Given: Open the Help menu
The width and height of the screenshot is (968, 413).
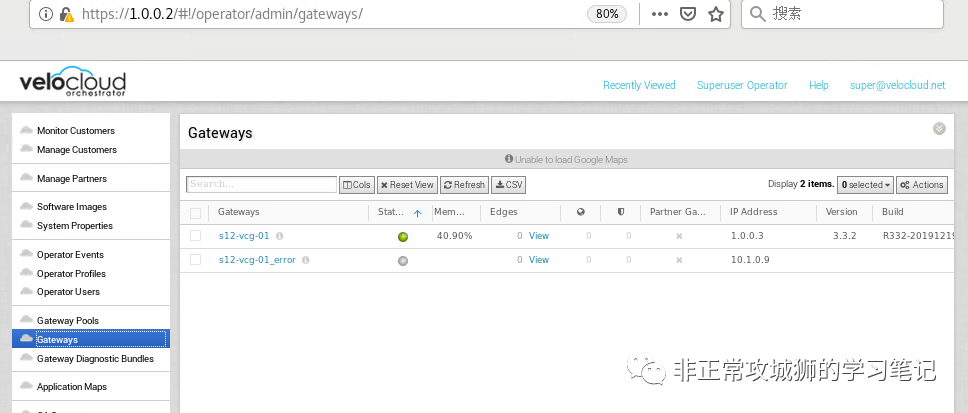Looking at the screenshot, I should (819, 85).
